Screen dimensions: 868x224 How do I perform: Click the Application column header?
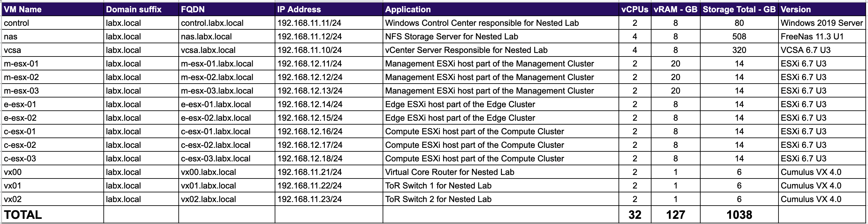pyautogui.click(x=408, y=9)
